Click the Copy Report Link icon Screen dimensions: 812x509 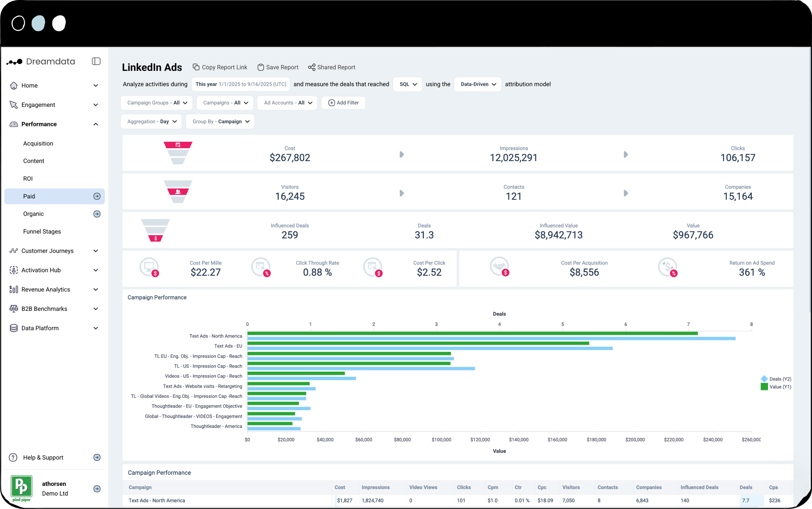196,67
